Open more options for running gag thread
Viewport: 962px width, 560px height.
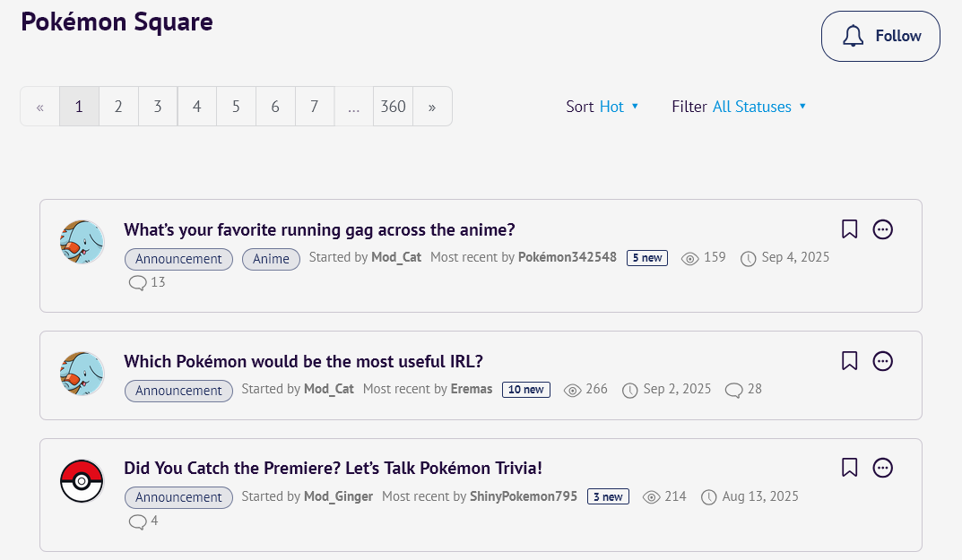pos(883,229)
